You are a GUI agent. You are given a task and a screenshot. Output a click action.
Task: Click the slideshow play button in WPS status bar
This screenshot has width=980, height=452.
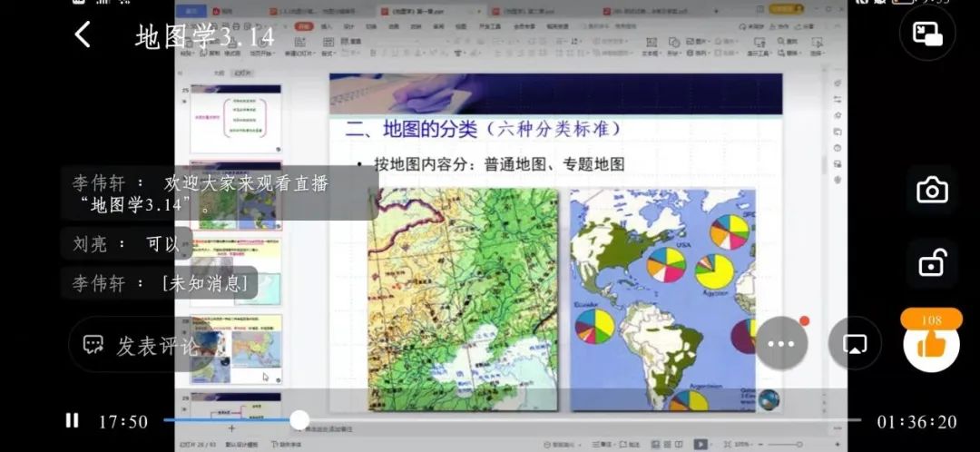[x=700, y=444]
